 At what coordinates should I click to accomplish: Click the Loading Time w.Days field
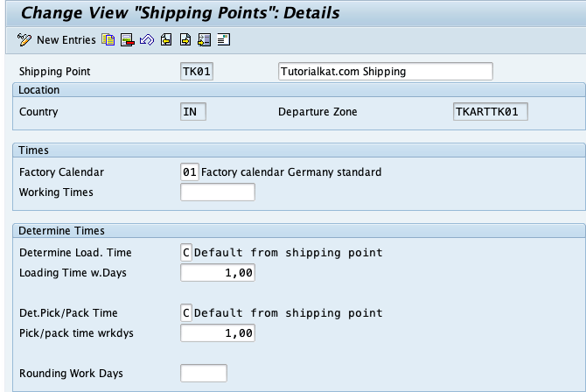click(x=218, y=273)
